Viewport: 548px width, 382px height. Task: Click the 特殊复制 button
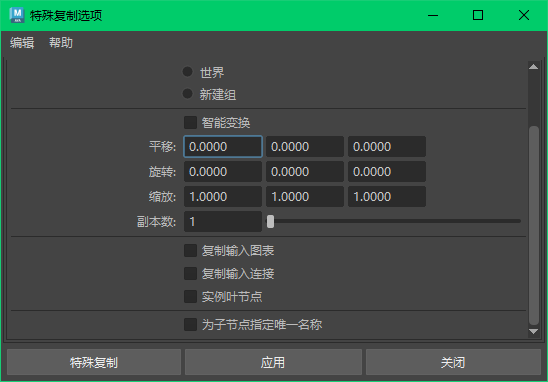pos(94,362)
